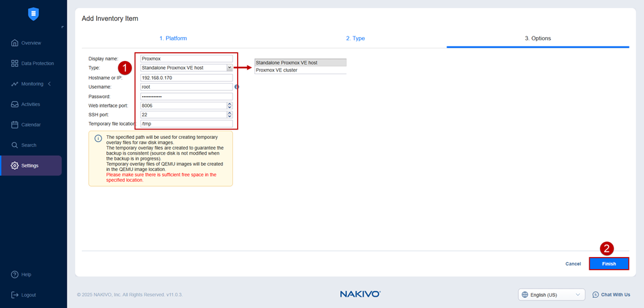Viewport: 644px width, 308px height.
Task: Click the Temporary file location field
Action: click(186, 124)
